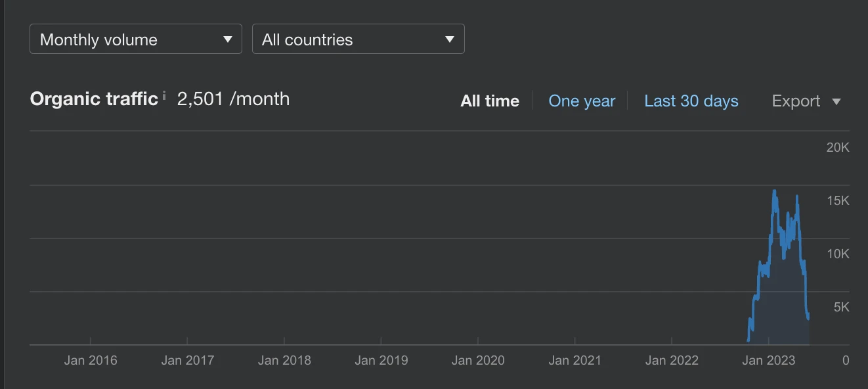This screenshot has height=389, width=868.
Task: Click the triangle arrow next to Export
Action: (836, 101)
